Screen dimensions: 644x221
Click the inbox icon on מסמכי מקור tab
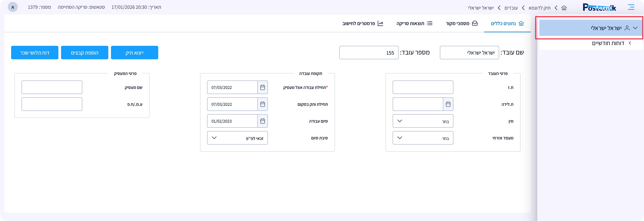pos(475,23)
